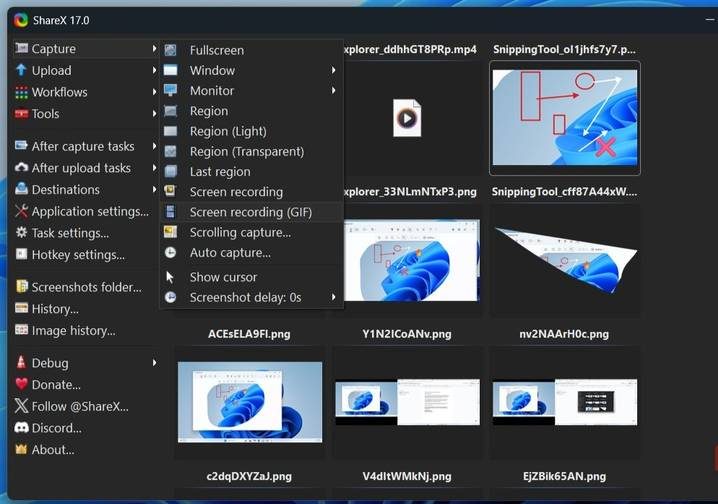Viewport: 718px width, 504px height.
Task: Click the Workflows grid icon
Action: coord(21,92)
